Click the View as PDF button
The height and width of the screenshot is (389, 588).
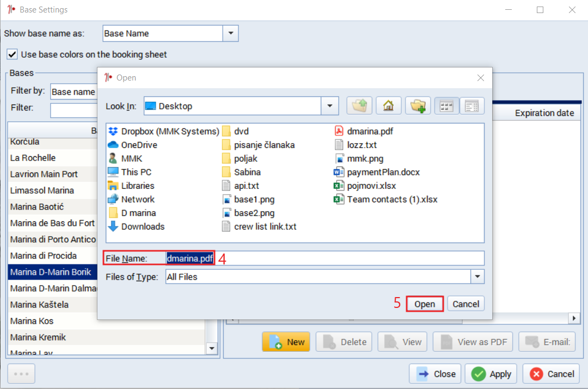473,342
